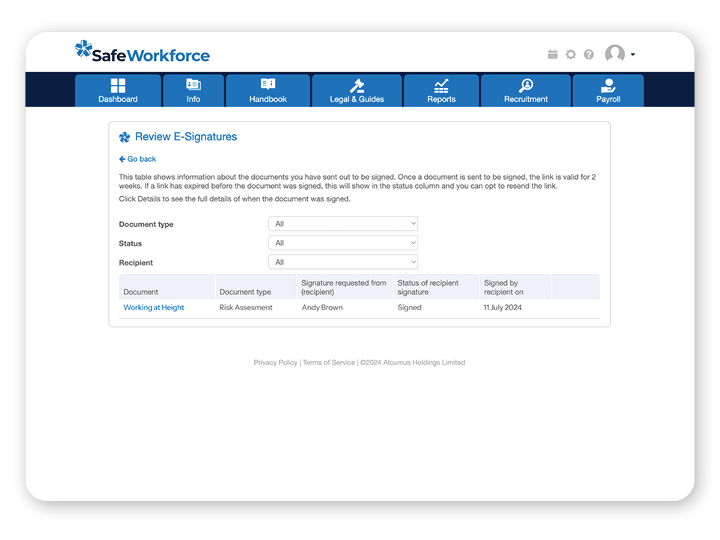This screenshot has width=720, height=540.
Task: Click the help question mark icon
Action: [x=588, y=55]
